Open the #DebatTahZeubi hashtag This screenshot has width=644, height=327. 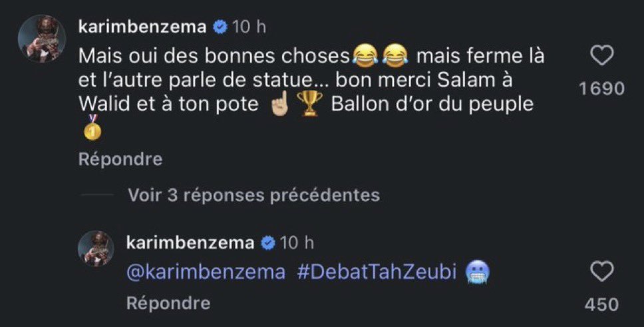(x=377, y=273)
